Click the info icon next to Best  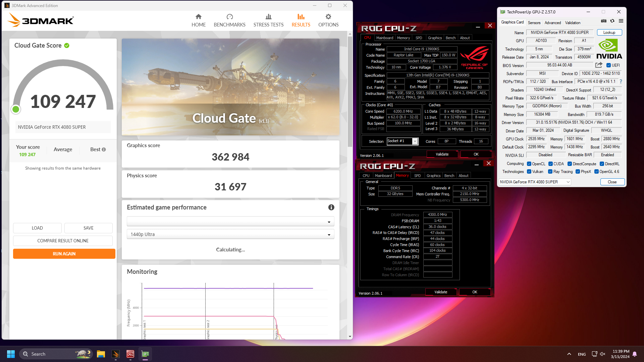104,149
